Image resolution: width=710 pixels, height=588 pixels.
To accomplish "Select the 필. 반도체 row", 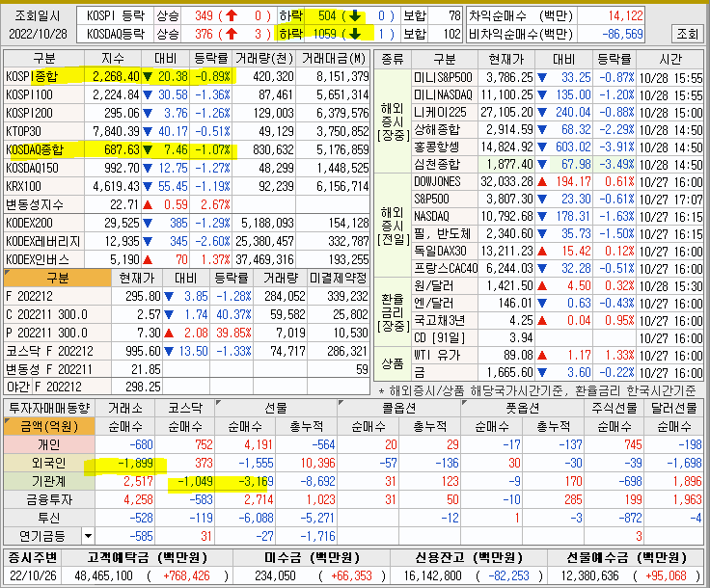I will (x=558, y=234).
